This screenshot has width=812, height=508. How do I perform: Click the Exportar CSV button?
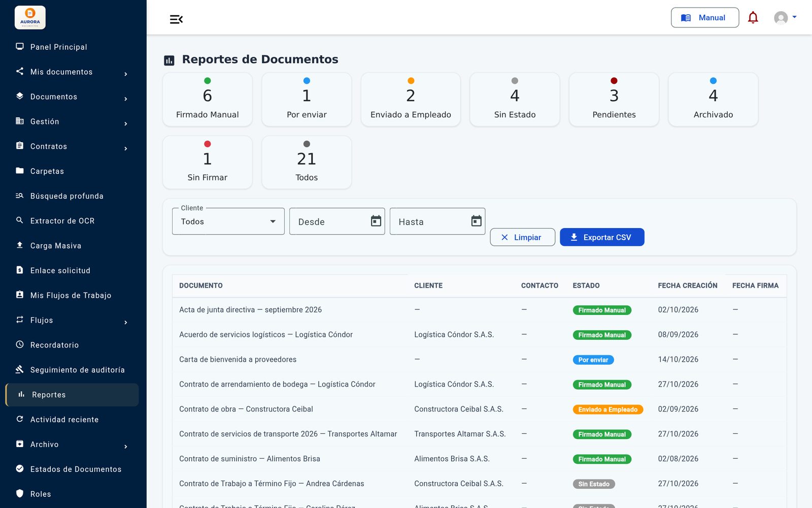pyautogui.click(x=602, y=237)
